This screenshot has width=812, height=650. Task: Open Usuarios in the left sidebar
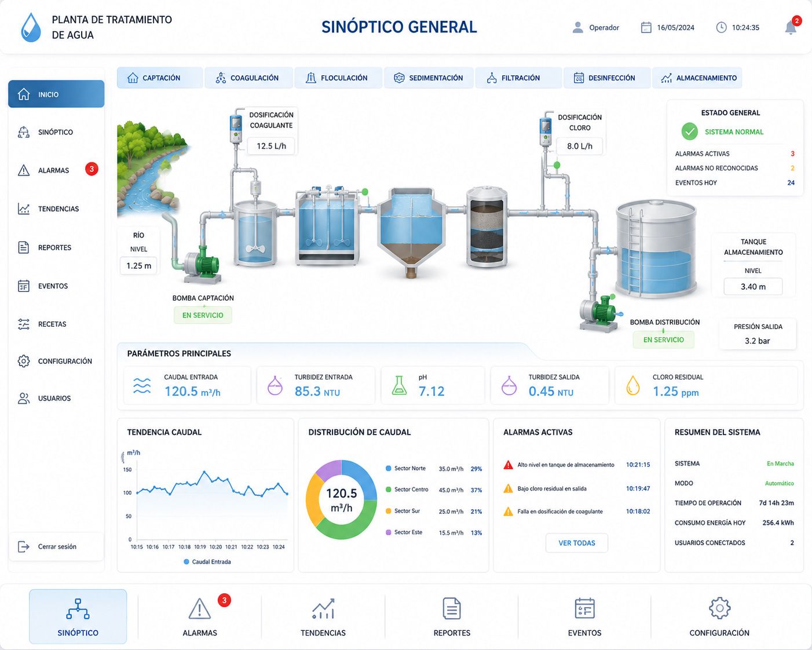tap(56, 398)
